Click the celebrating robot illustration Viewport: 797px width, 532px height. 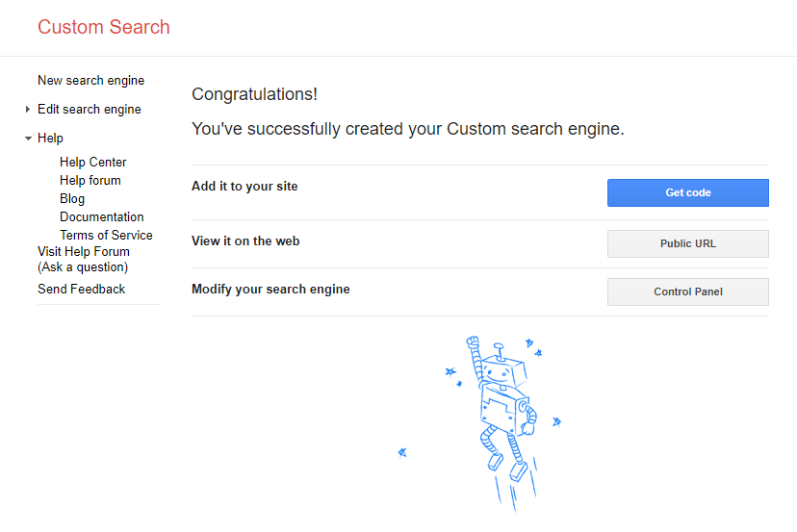(499, 414)
